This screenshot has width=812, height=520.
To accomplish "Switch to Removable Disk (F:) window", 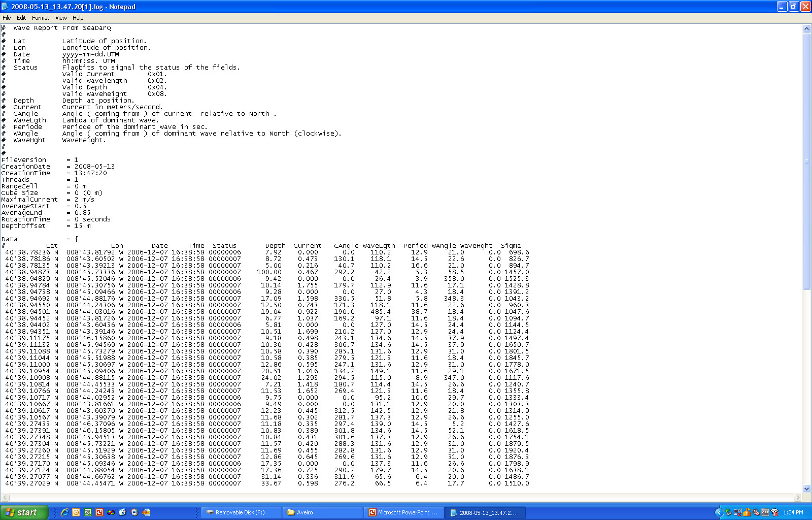I will (x=240, y=512).
